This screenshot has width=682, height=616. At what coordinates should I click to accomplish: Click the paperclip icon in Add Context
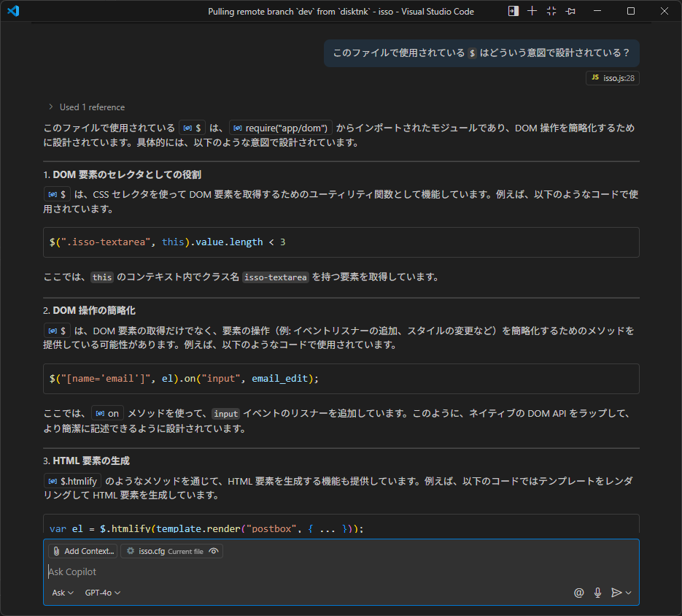[x=57, y=551]
